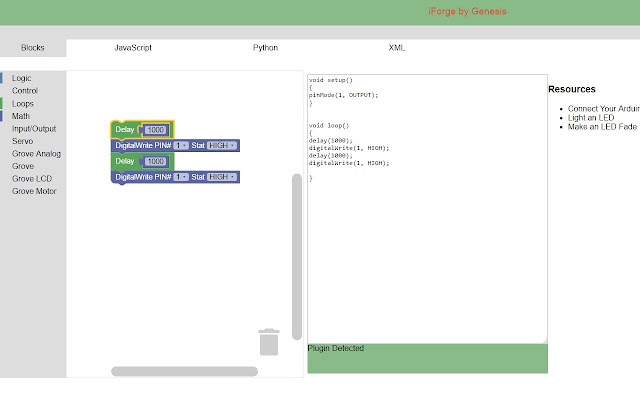This screenshot has width=640, height=400.
Task: Select the first DigitalWrite block
Action: pyautogui.click(x=143, y=146)
